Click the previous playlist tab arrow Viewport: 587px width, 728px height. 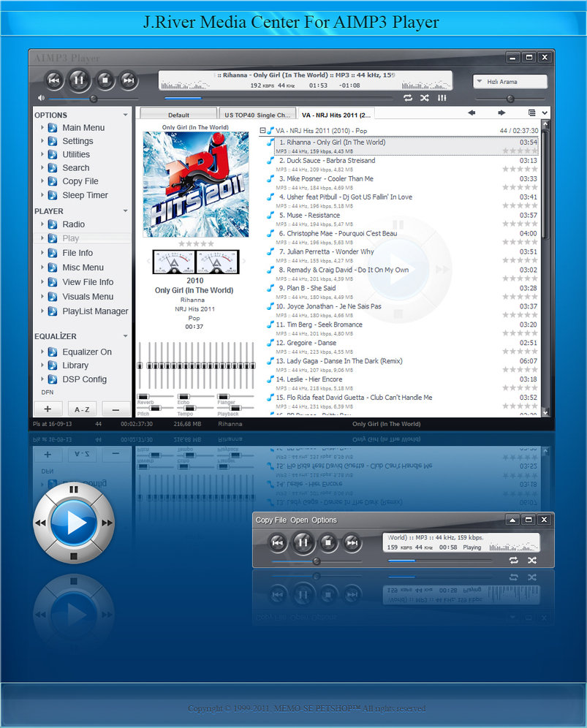click(x=472, y=113)
